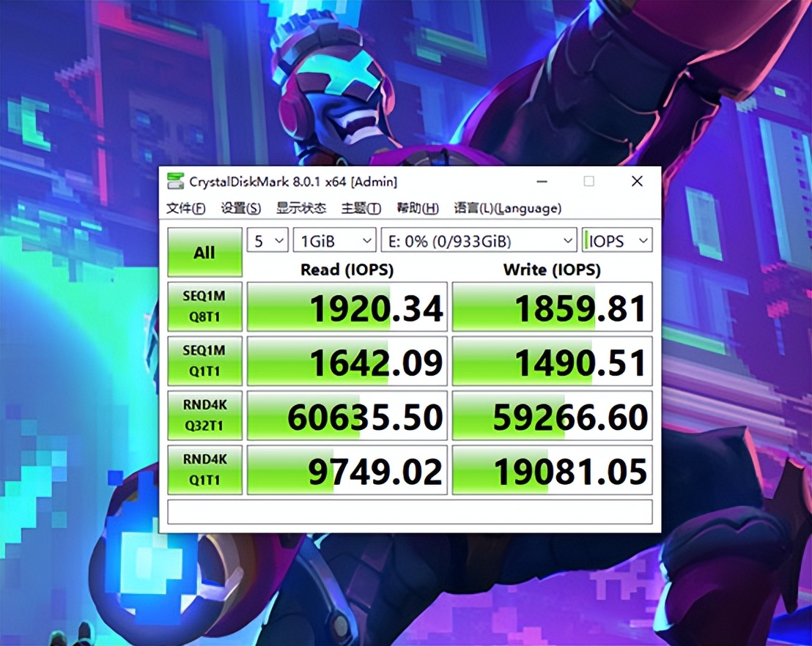Image resolution: width=812 pixels, height=646 pixels.
Task: Run the RND4K Q1T1 test
Action: (204, 469)
